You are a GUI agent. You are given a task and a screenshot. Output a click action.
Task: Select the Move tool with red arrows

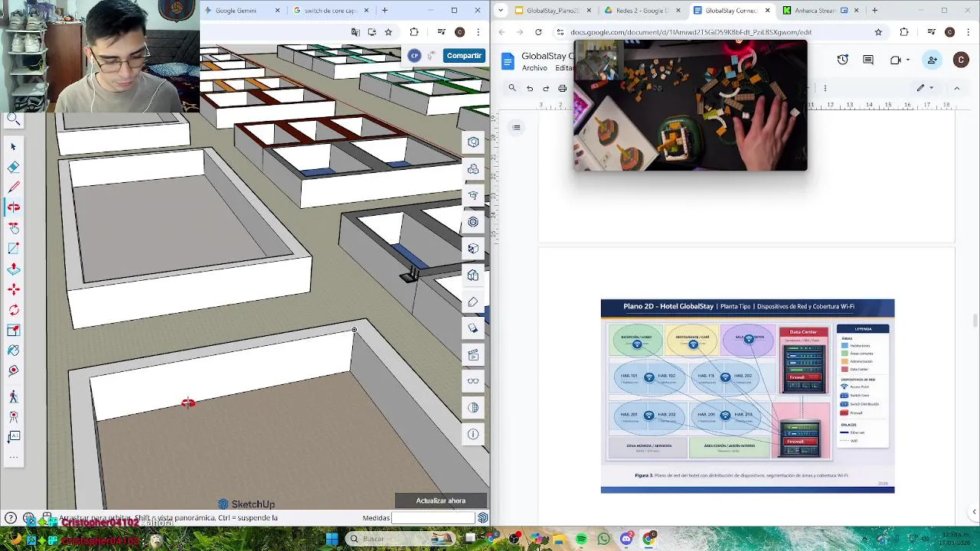[13, 289]
